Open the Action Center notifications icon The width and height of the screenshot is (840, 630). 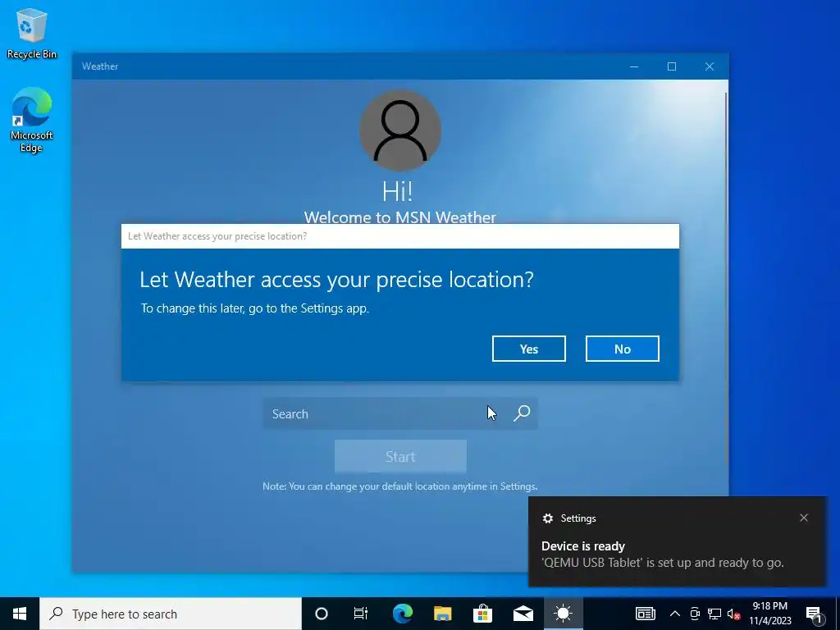(x=815, y=614)
